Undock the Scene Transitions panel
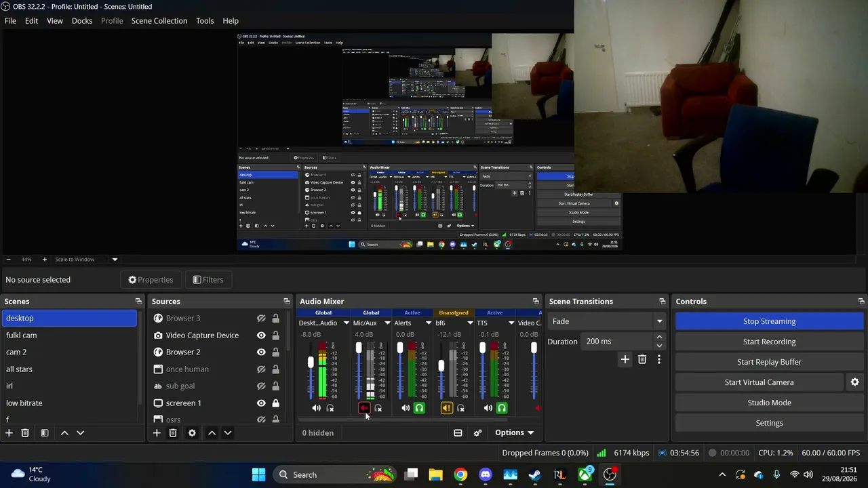Viewport: 868px width, 488px height. 663,302
